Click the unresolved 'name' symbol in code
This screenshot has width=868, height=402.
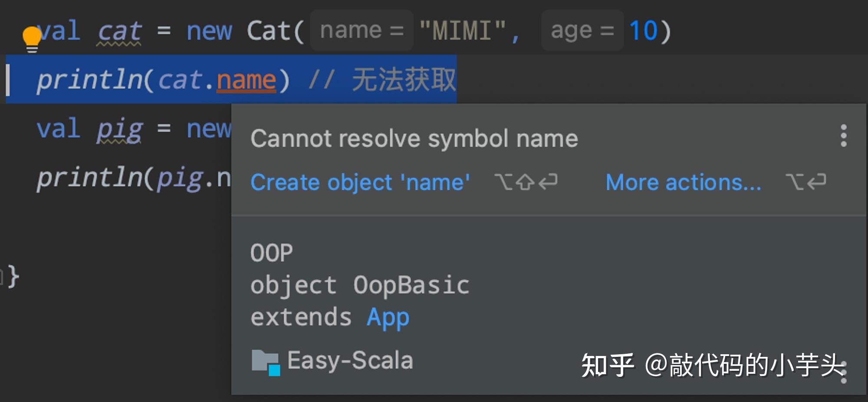pos(246,80)
